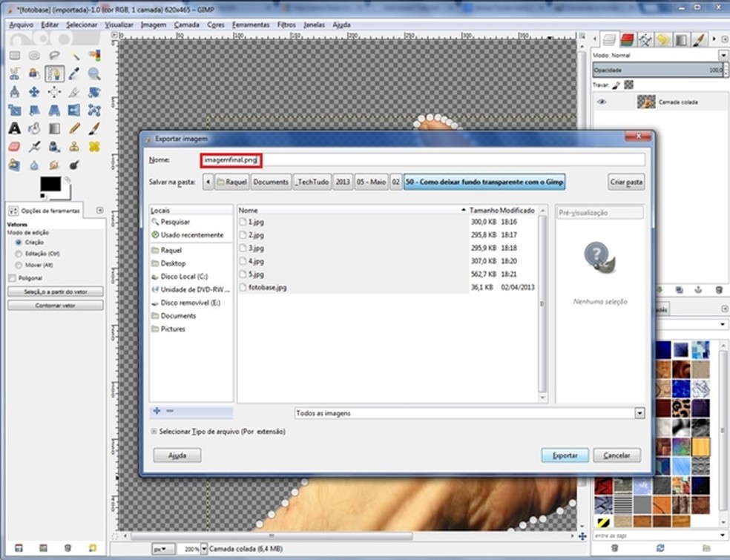Select the Blend gradient tool
This screenshot has height=560, width=730.
pyautogui.click(x=54, y=128)
